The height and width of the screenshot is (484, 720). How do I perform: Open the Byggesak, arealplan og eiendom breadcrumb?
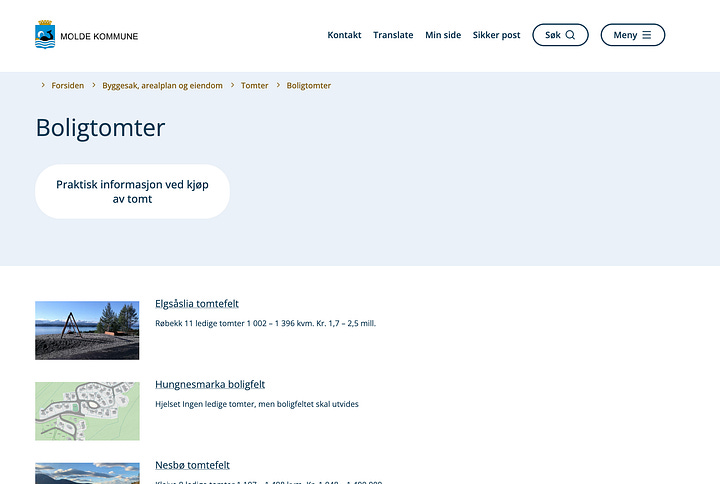coord(162,85)
